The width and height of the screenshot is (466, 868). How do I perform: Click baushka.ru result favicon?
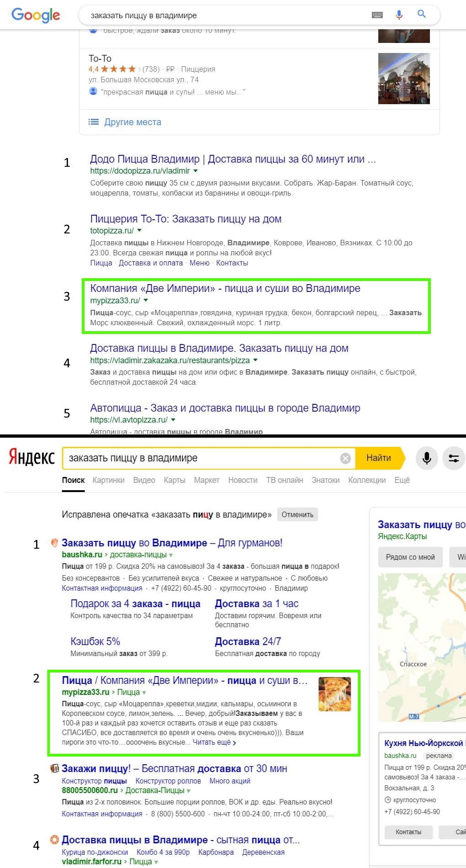(54, 543)
